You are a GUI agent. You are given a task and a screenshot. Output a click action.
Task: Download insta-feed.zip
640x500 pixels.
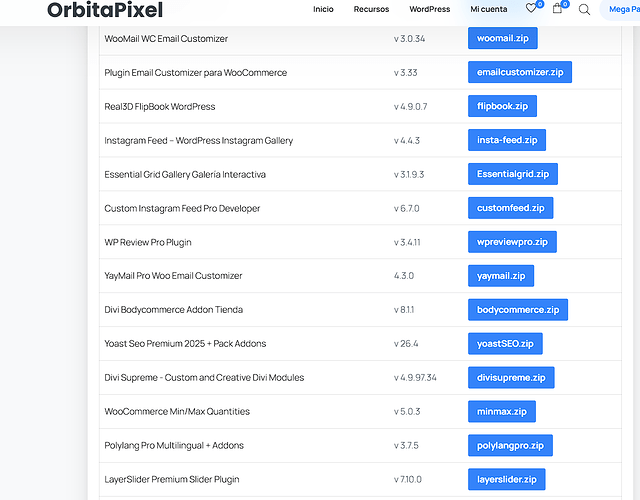point(506,141)
